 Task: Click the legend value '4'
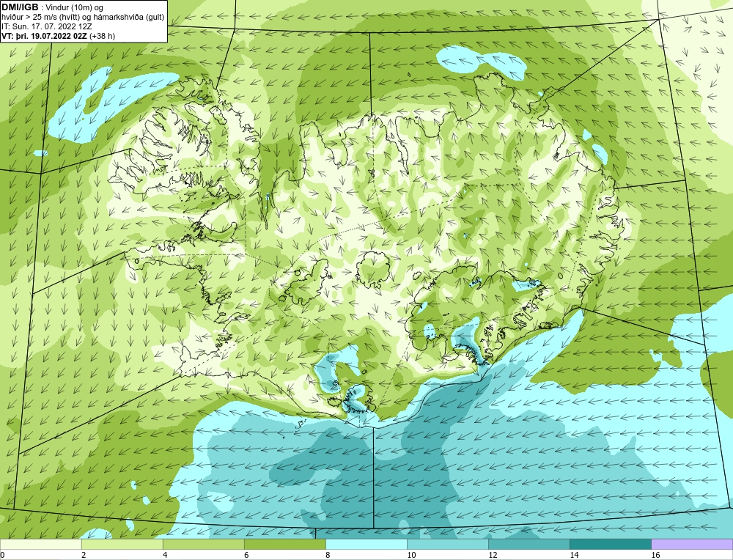point(165,555)
